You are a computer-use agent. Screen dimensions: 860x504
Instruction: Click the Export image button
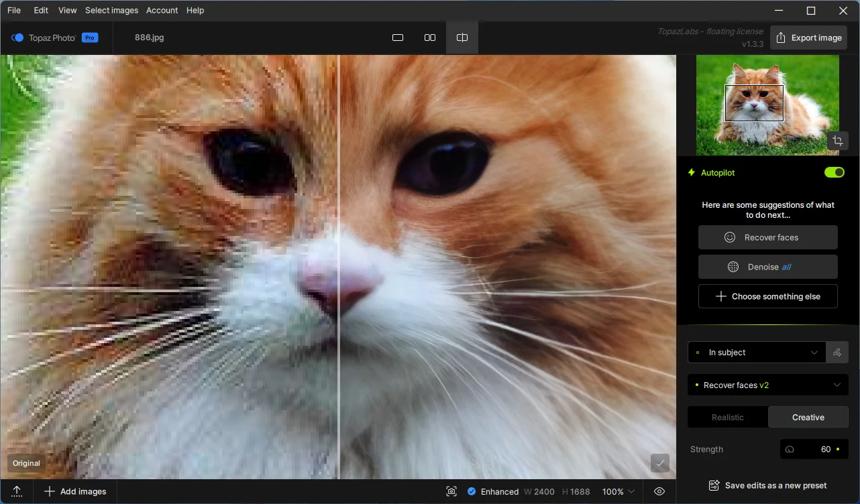808,38
